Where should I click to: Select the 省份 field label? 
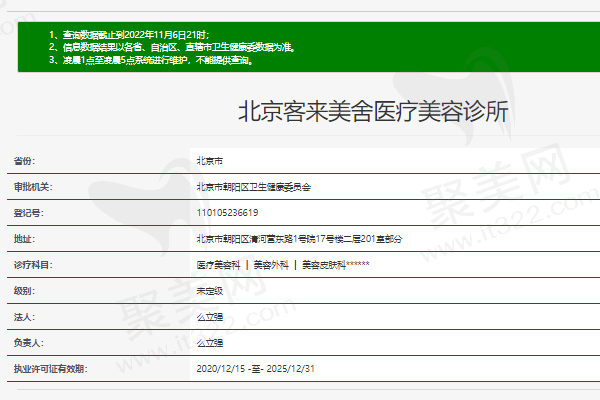(x=24, y=160)
